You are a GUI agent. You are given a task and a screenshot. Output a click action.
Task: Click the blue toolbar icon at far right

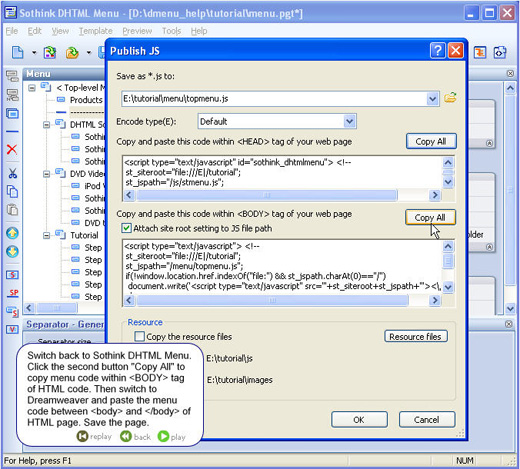pos(500,53)
